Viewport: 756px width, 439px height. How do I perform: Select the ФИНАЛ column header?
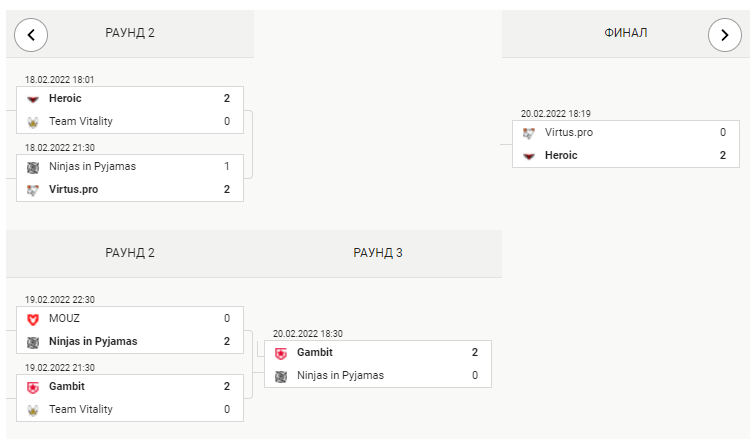[x=626, y=33]
